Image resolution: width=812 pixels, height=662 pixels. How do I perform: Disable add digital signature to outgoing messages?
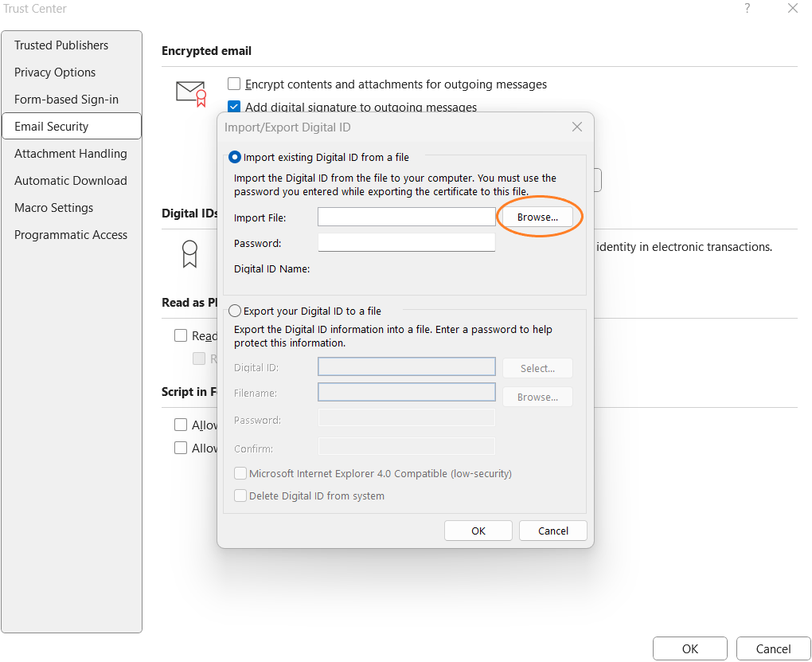(x=234, y=106)
